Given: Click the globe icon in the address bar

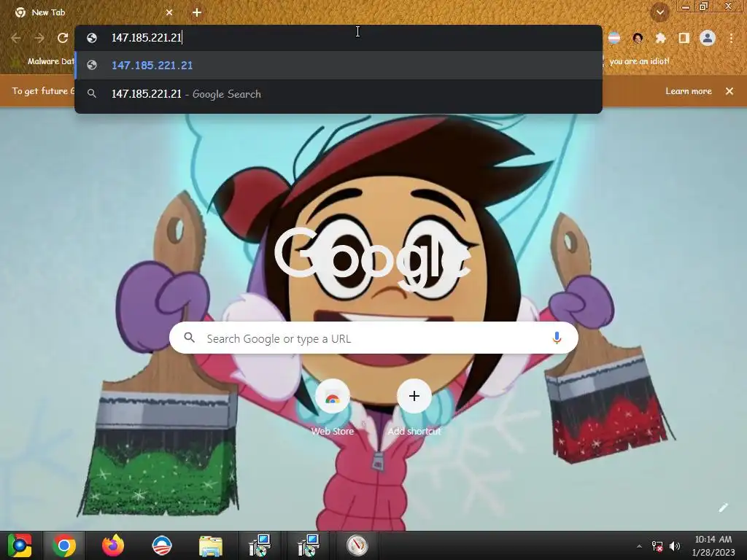Looking at the screenshot, I should (x=92, y=38).
